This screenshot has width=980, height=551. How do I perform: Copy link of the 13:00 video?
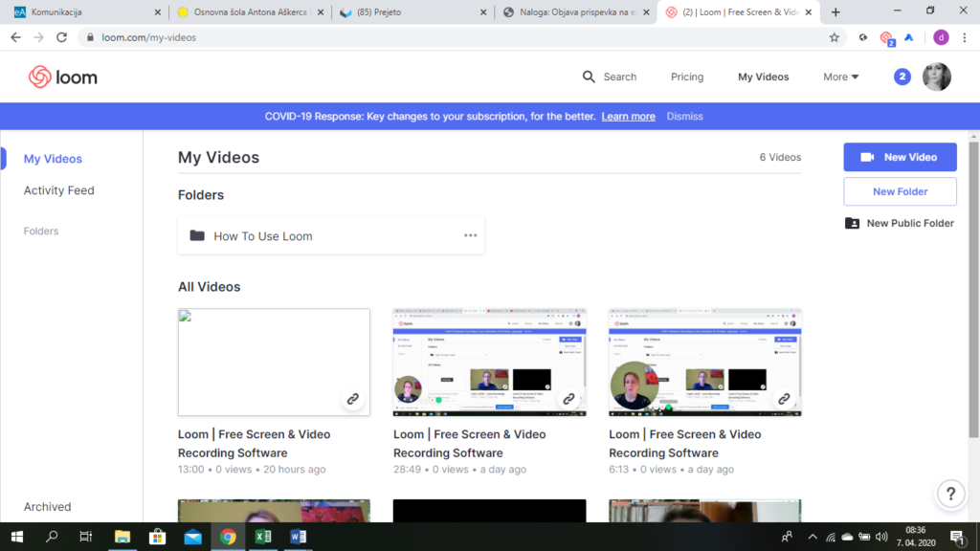352,399
